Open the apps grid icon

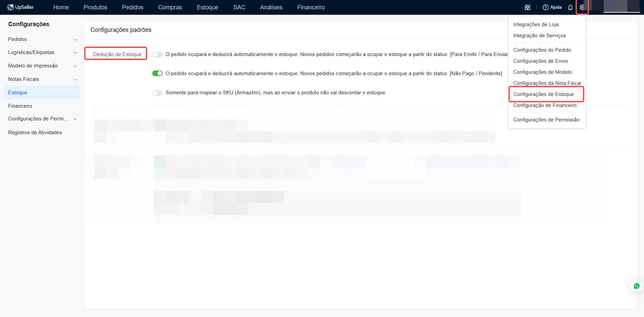(527, 7)
